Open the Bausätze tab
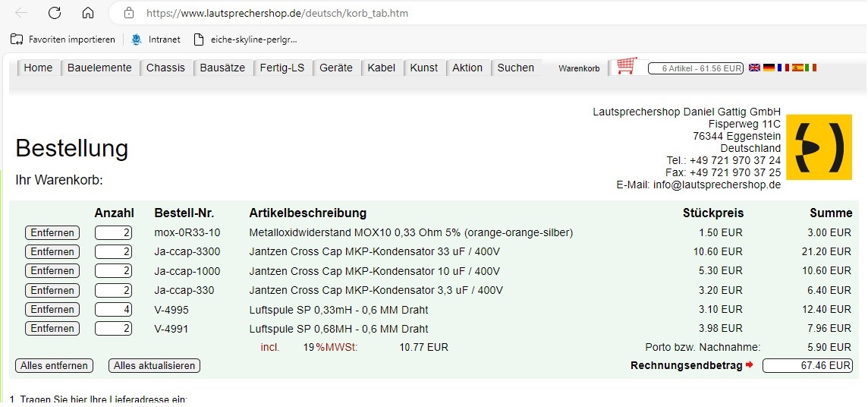This screenshot has height=407, width=868. [x=222, y=68]
